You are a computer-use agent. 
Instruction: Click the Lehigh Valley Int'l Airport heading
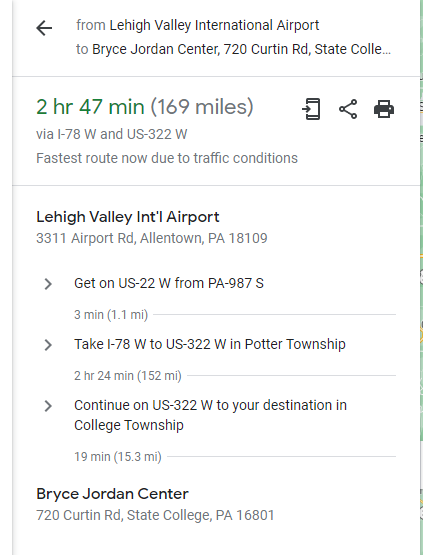click(x=128, y=217)
